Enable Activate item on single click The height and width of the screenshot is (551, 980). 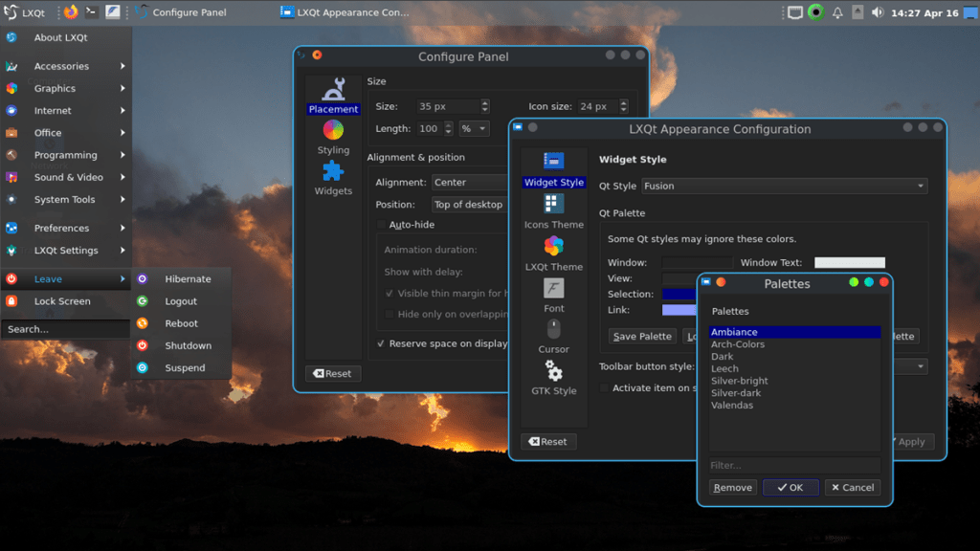tap(604, 388)
